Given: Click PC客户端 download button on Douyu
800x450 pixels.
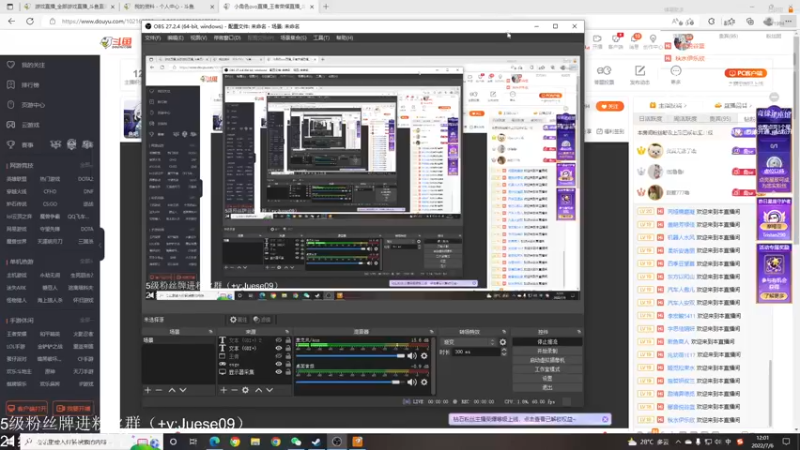Looking at the screenshot, I should tap(745, 73).
